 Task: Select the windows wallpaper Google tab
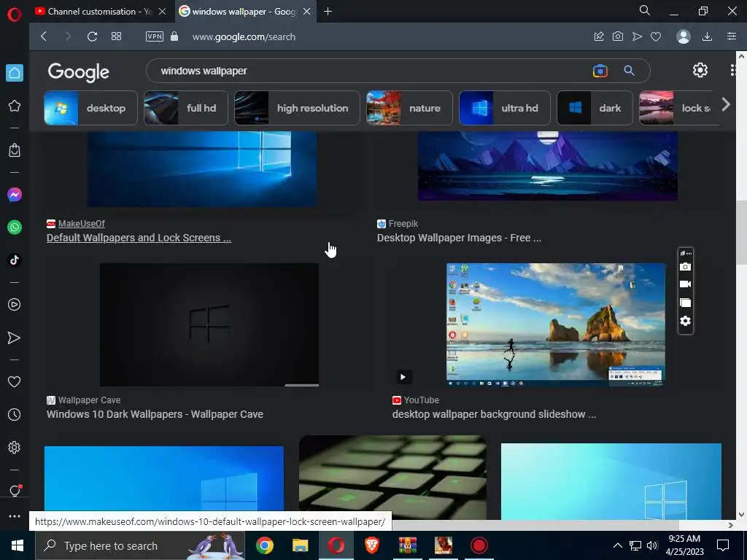click(x=244, y=12)
